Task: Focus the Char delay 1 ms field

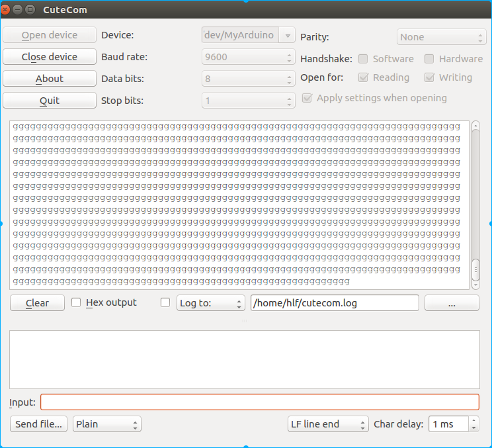Action: pyautogui.click(x=449, y=424)
